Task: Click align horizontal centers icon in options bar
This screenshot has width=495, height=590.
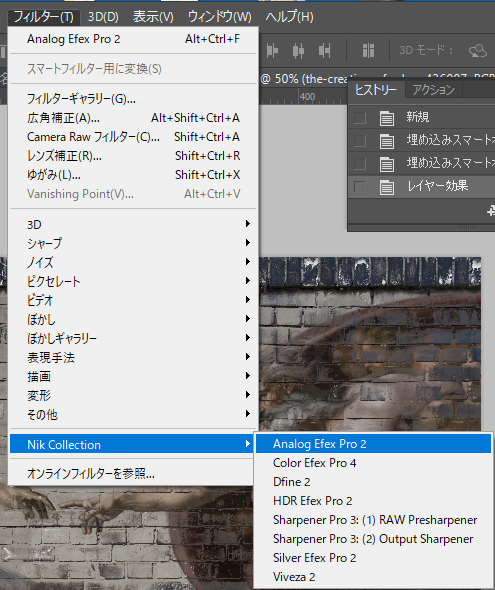Action: coord(298,50)
